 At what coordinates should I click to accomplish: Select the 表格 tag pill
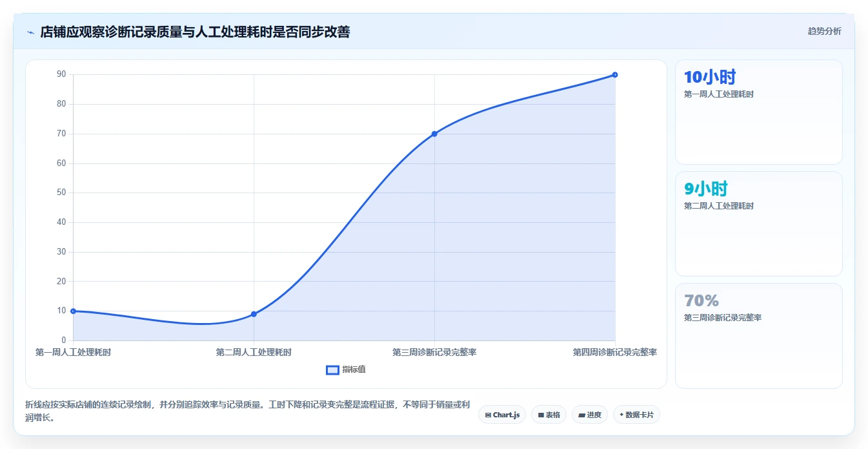[x=549, y=415]
